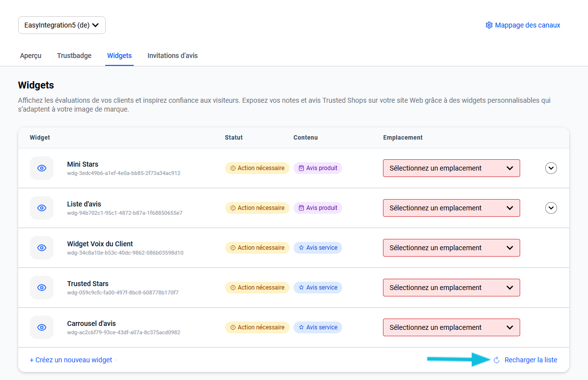Toggle preview eye for Carrousel d'avis widget
The width and height of the screenshot is (588, 380).
coord(42,327)
